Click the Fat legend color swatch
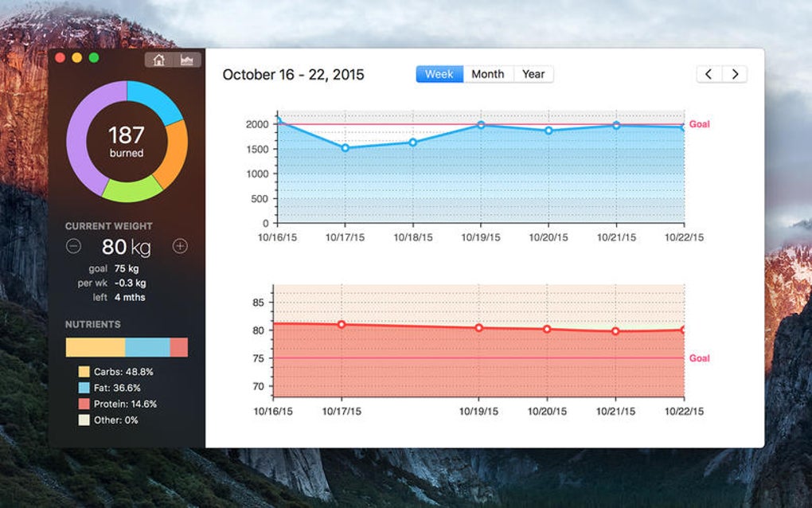Screen dimensions: 812x508 pos(84,388)
